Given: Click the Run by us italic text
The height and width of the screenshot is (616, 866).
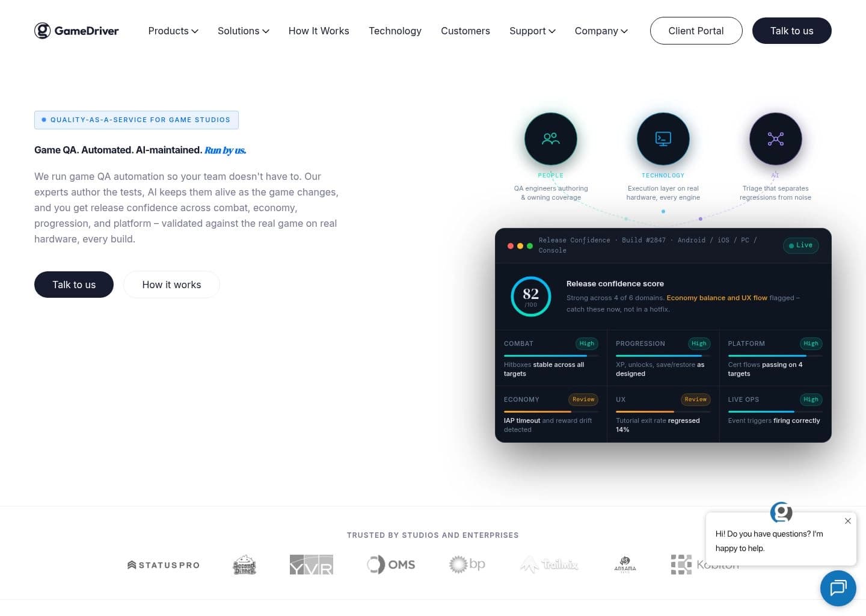Looking at the screenshot, I should 226,150.
